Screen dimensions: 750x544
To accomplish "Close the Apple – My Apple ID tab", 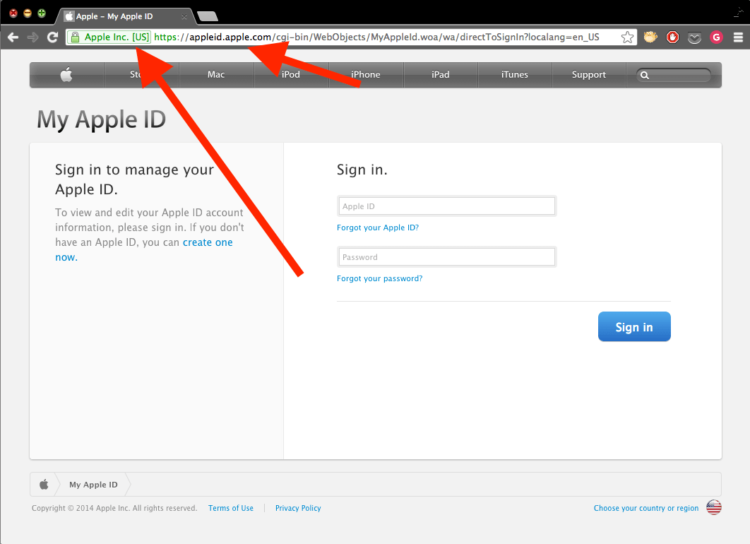I will [184, 17].
